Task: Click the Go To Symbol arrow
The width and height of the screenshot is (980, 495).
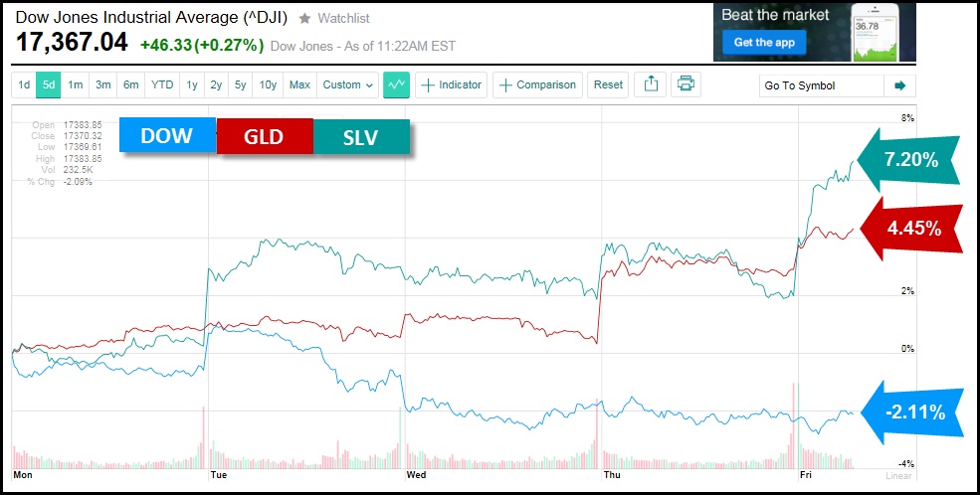Action: coord(899,85)
